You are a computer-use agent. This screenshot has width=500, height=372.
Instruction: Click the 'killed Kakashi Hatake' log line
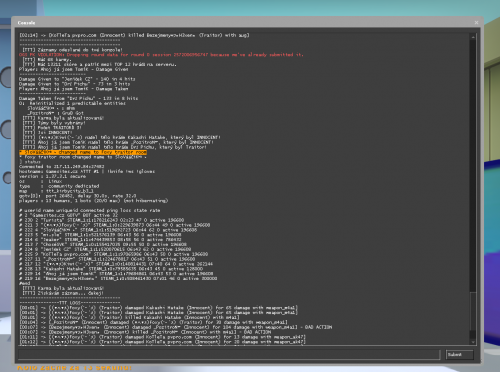pyautogui.click(x=129, y=317)
